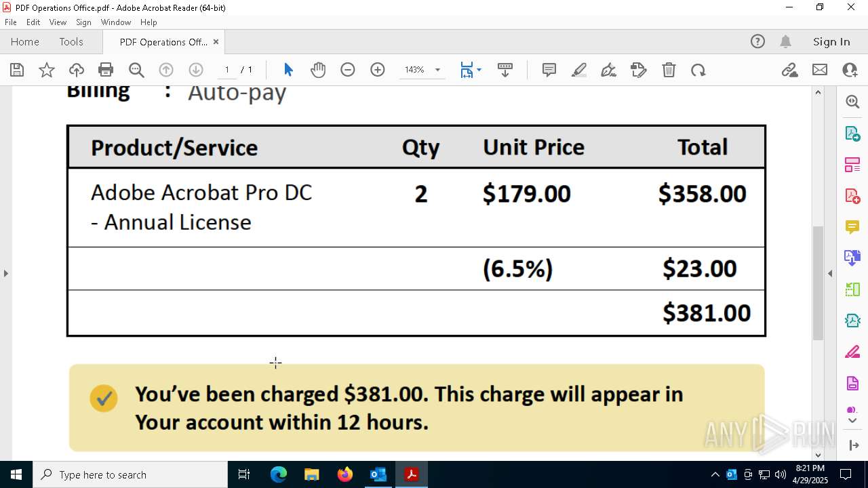Share a link to this file
Image resolution: width=868 pixels, height=488 pixels.
coord(790,70)
